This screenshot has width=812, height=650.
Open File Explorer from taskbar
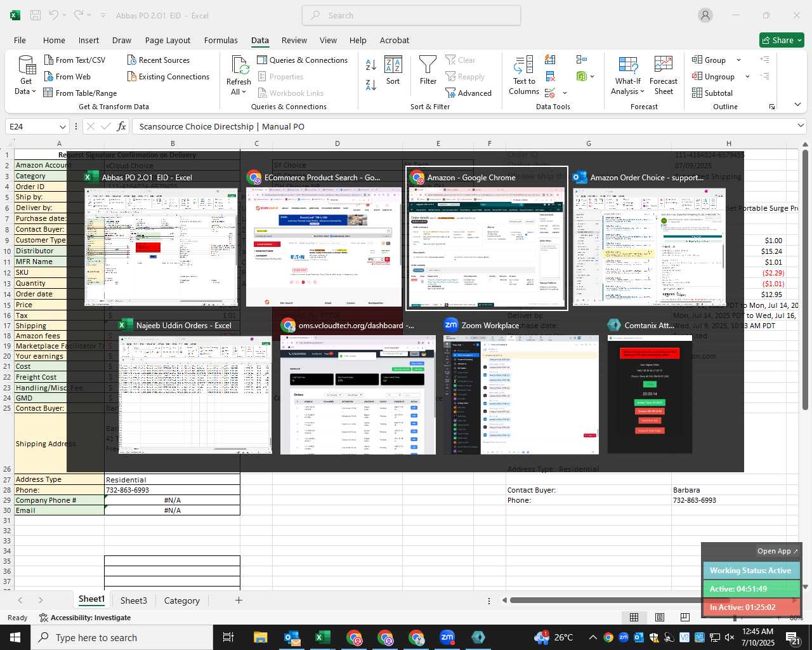click(x=260, y=637)
